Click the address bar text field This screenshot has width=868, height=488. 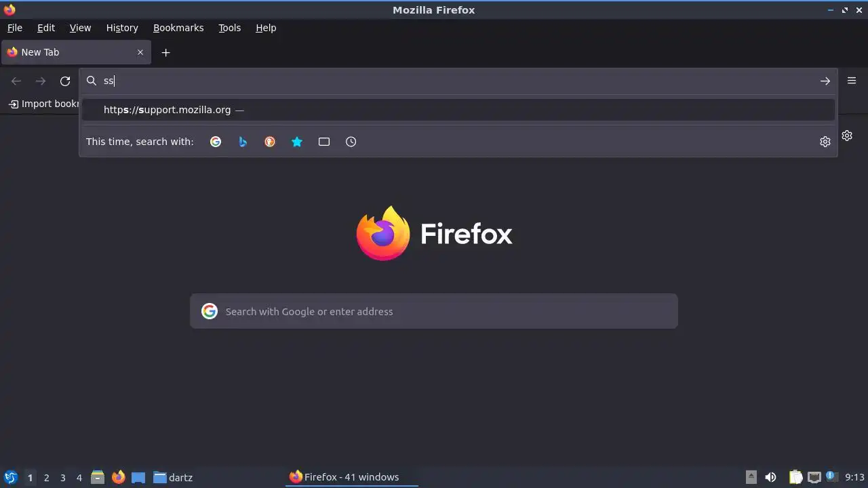click(x=458, y=81)
